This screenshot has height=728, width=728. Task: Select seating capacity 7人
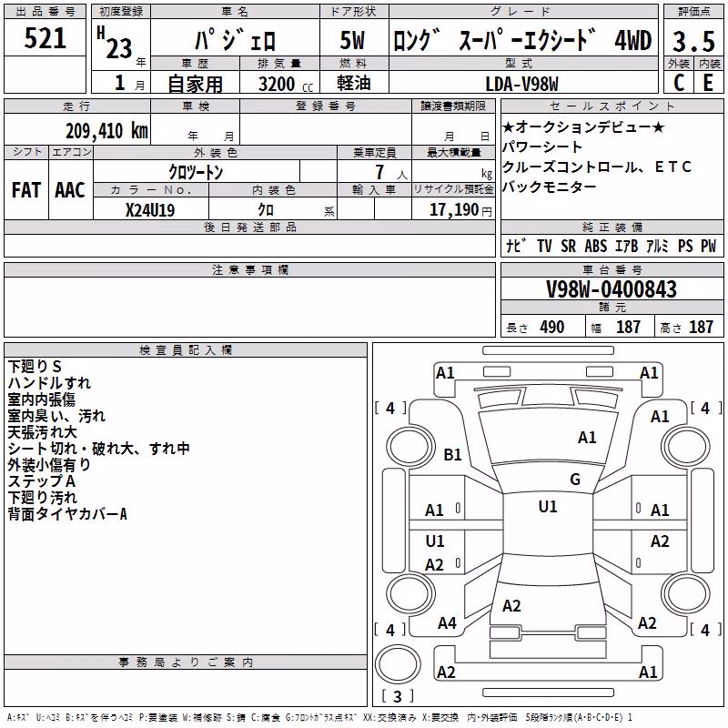click(x=391, y=172)
